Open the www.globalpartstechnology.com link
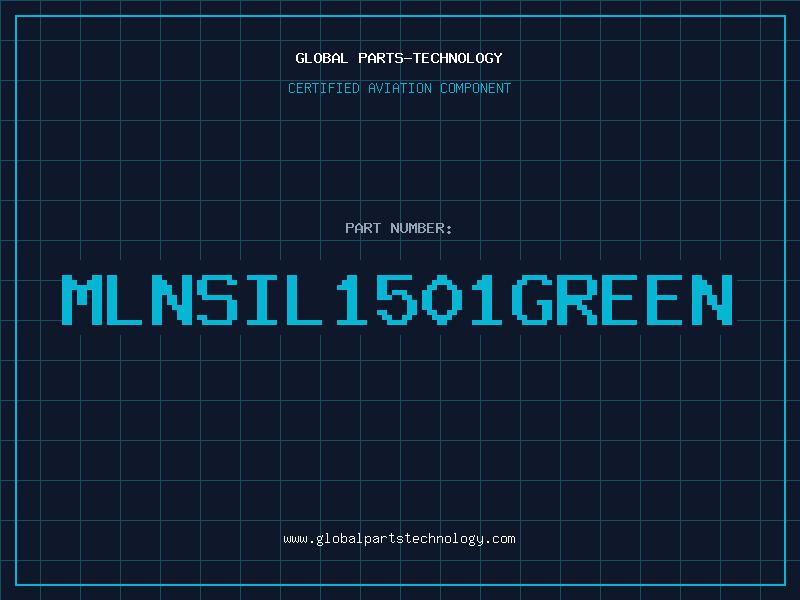800x600 pixels. [399, 539]
